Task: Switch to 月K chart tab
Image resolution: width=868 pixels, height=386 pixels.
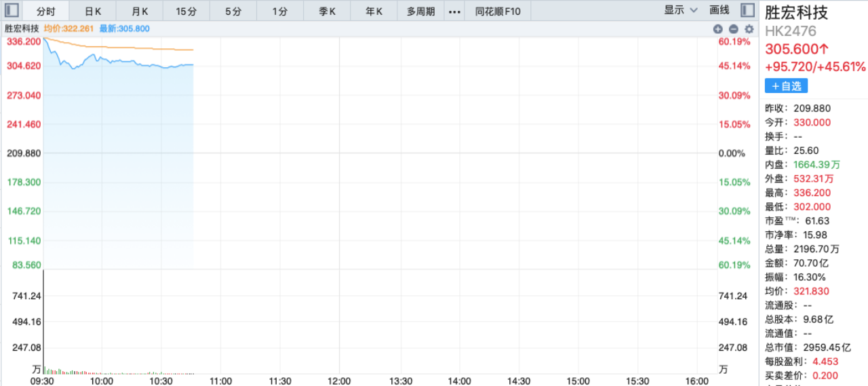Action: (x=140, y=11)
